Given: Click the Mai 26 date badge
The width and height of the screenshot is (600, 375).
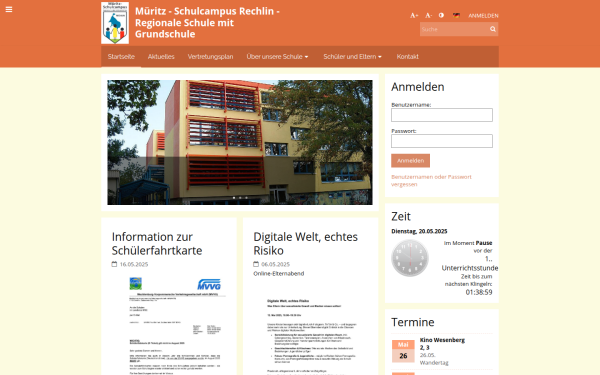Looking at the screenshot, I should point(403,351).
